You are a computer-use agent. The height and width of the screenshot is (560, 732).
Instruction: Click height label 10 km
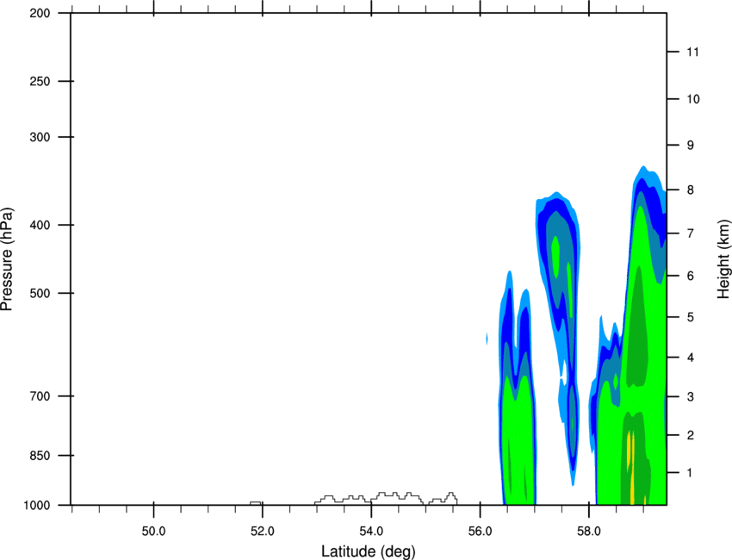pyautogui.click(x=693, y=99)
